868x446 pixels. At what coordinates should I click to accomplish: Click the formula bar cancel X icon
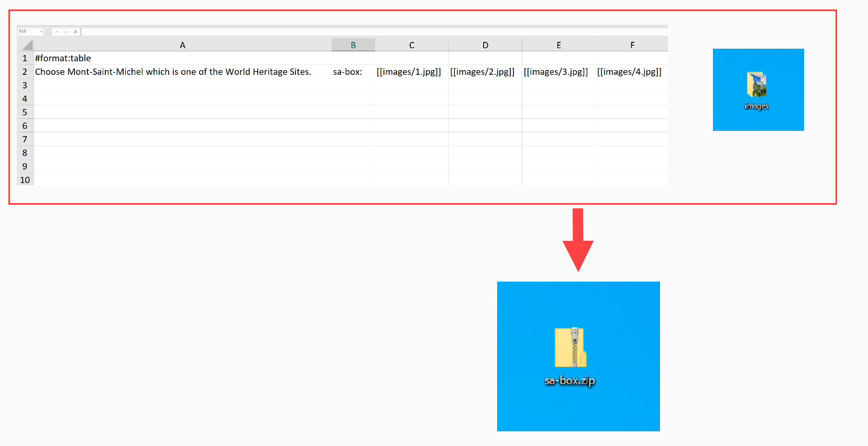57,31
